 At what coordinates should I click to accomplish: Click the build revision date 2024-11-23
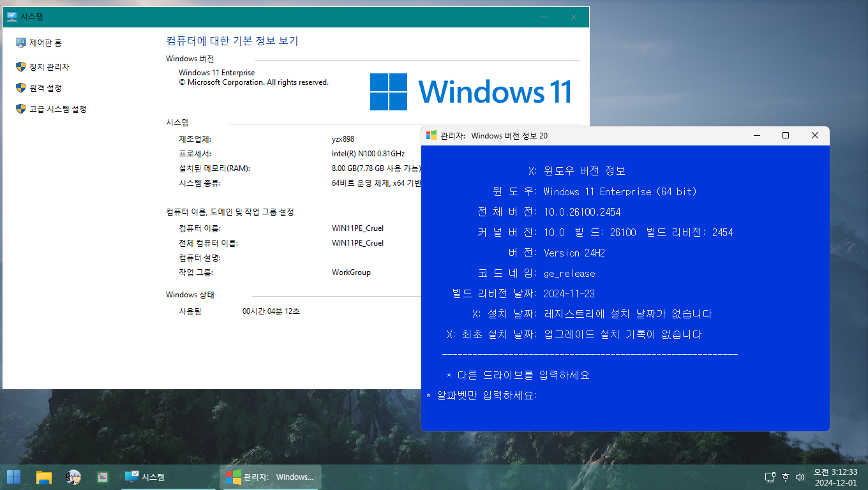(x=569, y=293)
